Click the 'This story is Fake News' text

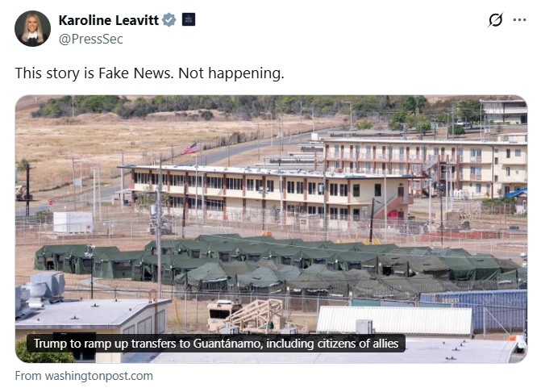pyautogui.click(x=95, y=73)
